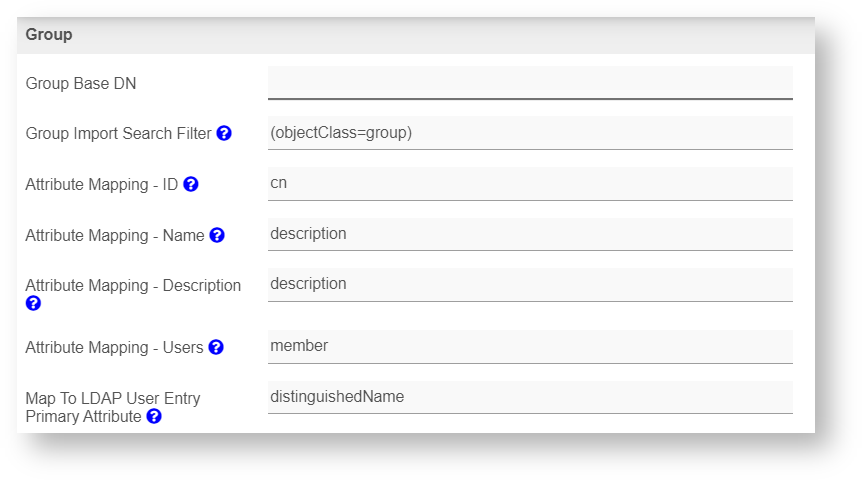Click the Attribute Mapping - Name label
Screen dimensions: 863x481
(114, 236)
